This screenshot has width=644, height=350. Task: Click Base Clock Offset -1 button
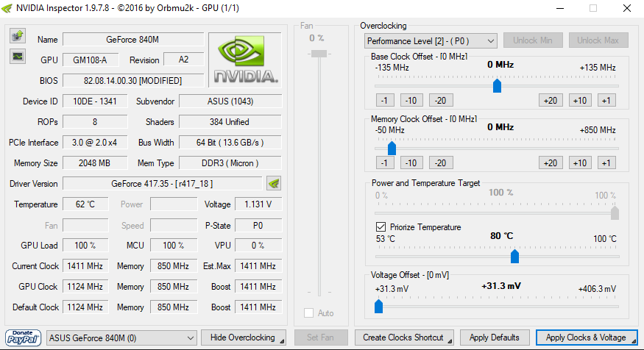click(x=385, y=101)
